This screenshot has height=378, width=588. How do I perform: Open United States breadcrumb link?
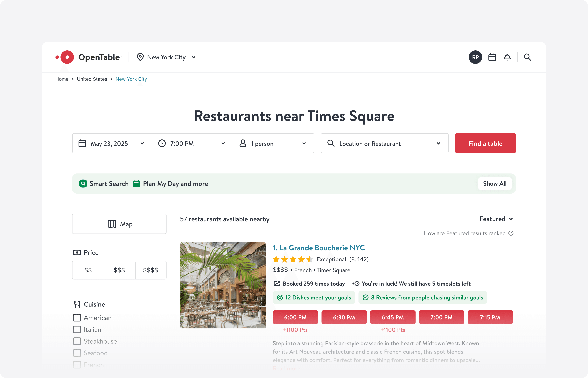click(x=92, y=79)
